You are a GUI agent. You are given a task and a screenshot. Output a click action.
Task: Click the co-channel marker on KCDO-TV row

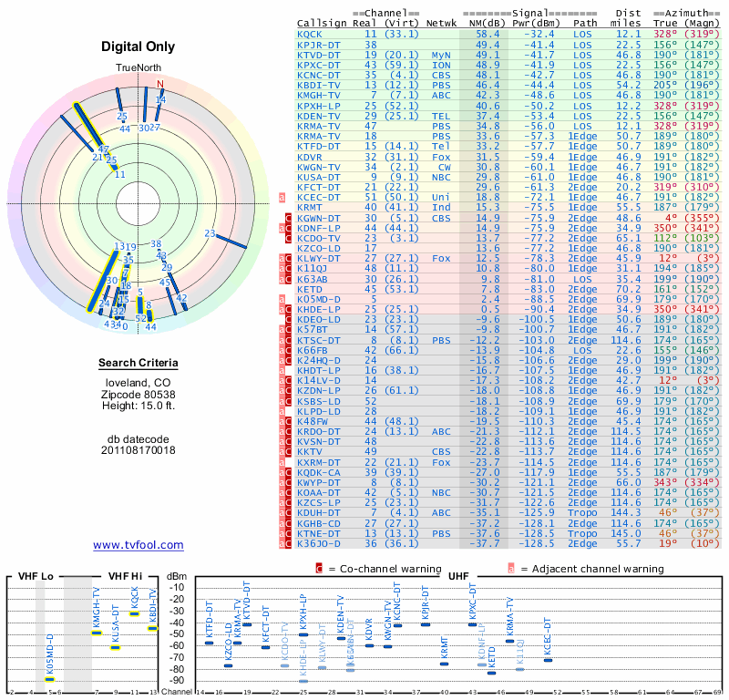[x=288, y=239]
